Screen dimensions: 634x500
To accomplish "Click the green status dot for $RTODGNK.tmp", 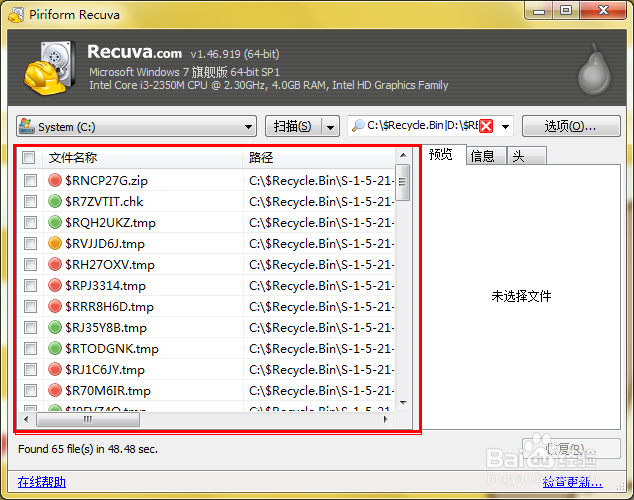I will click(x=55, y=348).
